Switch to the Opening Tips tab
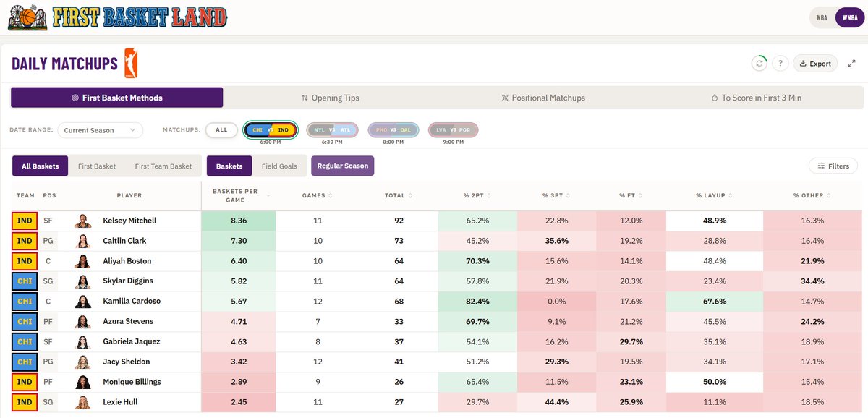Image resolution: width=868 pixels, height=418 pixels. [x=330, y=98]
